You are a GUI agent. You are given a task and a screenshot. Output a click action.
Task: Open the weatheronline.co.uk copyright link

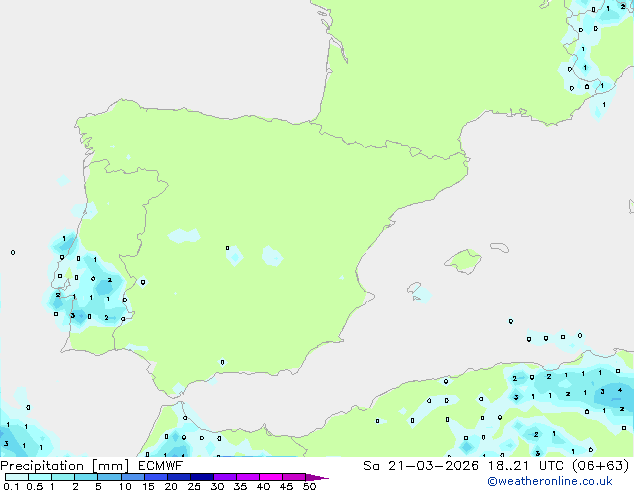point(550,481)
